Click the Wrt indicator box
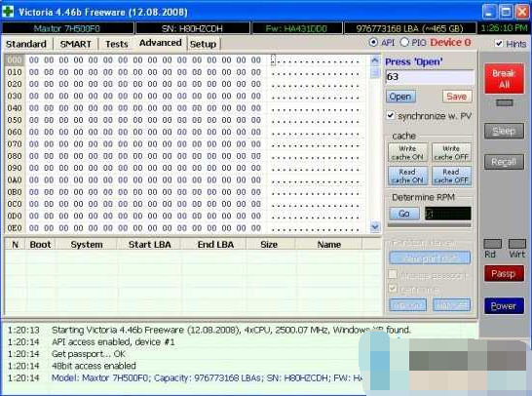This screenshot has width=532, height=396. coord(517,244)
